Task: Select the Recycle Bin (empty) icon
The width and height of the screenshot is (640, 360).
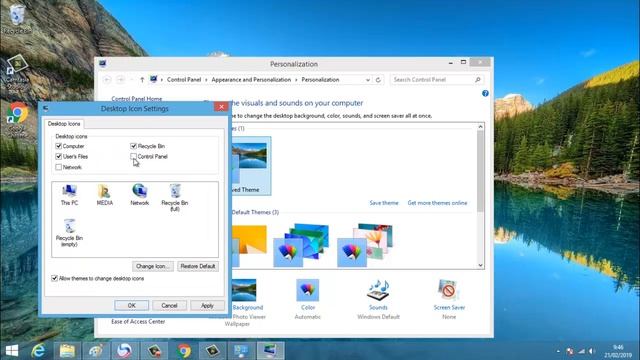Action: point(69,233)
